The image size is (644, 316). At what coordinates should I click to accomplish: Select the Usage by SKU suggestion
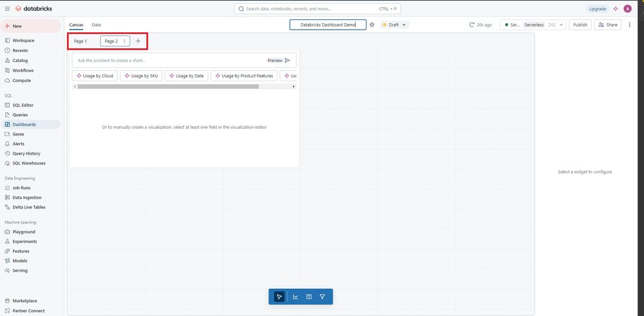tap(141, 75)
